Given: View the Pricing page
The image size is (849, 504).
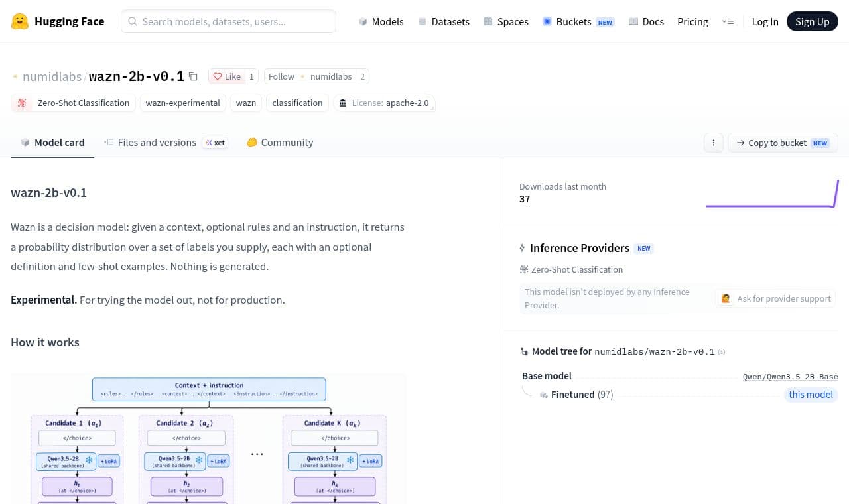Looking at the screenshot, I should [x=692, y=21].
